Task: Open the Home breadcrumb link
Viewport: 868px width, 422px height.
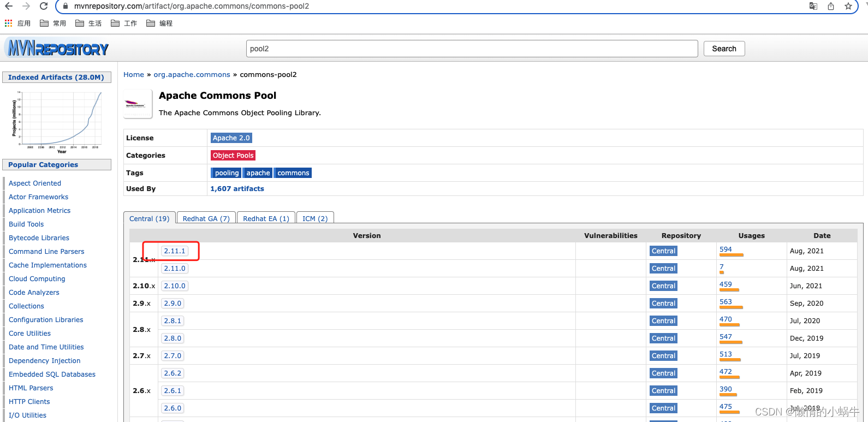Action: tap(134, 75)
